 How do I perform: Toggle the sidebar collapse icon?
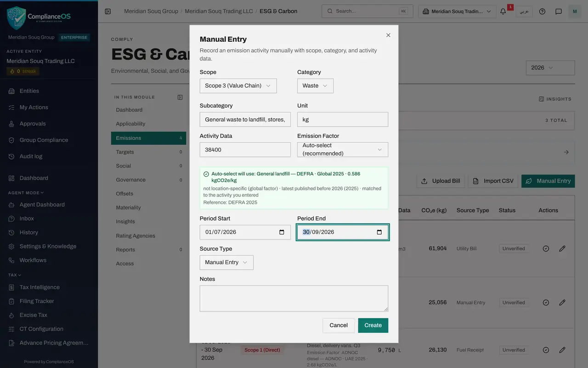click(x=108, y=11)
